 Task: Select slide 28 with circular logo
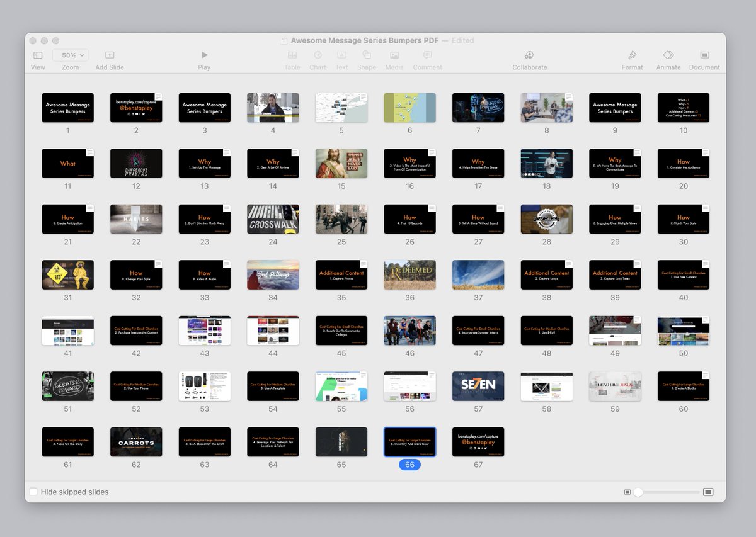tap(547, 219)
